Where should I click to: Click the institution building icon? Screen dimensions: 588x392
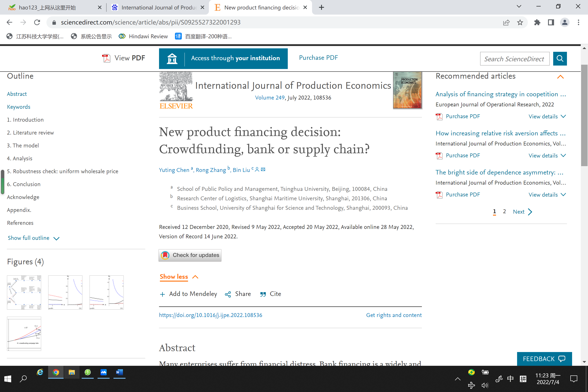tap(172, 59)
